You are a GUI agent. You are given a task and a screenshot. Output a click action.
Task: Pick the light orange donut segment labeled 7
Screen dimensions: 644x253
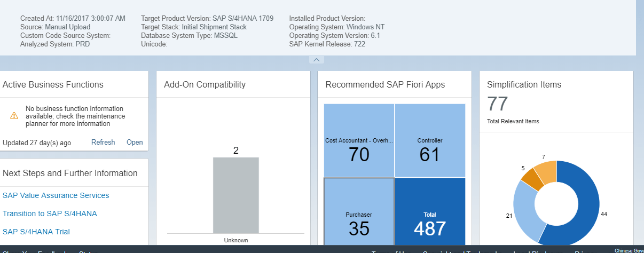click(546, 171)
